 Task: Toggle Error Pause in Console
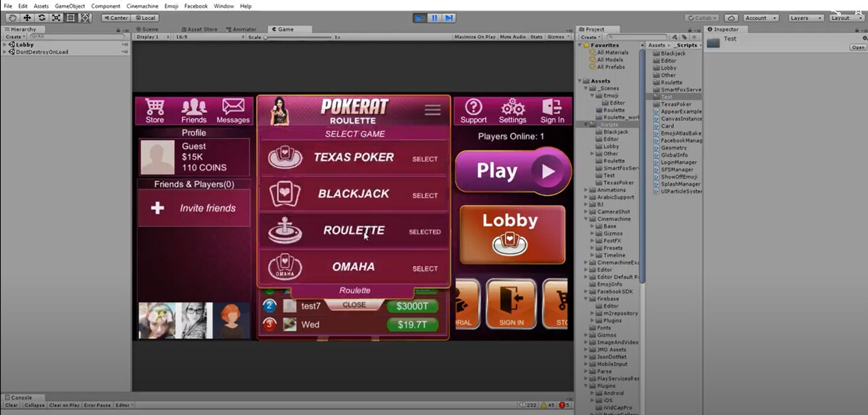click(x=97, y=405)
